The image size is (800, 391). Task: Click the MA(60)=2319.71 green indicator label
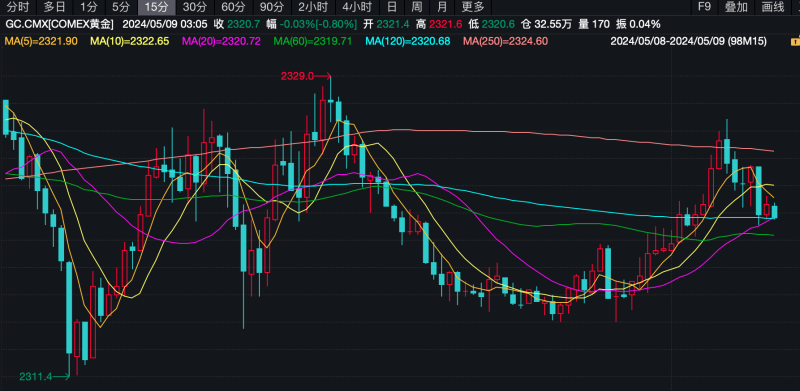coord(313,41)
